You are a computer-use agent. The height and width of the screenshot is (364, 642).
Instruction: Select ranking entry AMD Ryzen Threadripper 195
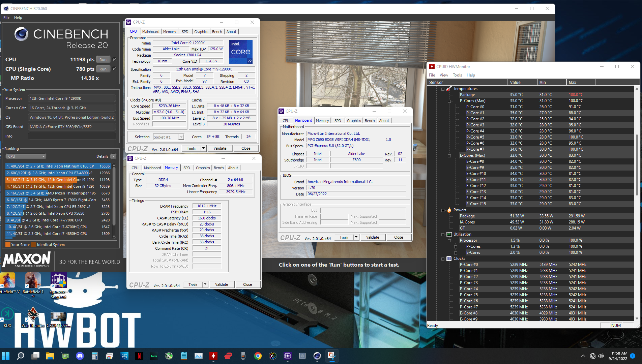tap(58, 193)
